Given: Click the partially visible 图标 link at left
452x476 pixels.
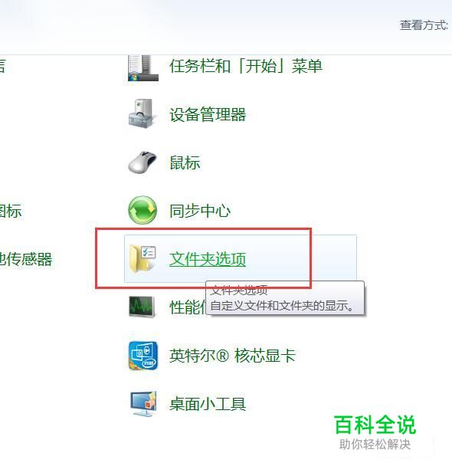Looking at the screenshot, I should 11,211.
